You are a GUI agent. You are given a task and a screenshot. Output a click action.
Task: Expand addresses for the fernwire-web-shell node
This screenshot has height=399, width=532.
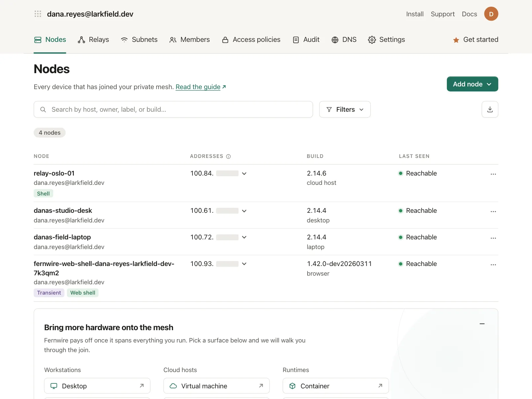pyautogui.click(x=244, y=264)
